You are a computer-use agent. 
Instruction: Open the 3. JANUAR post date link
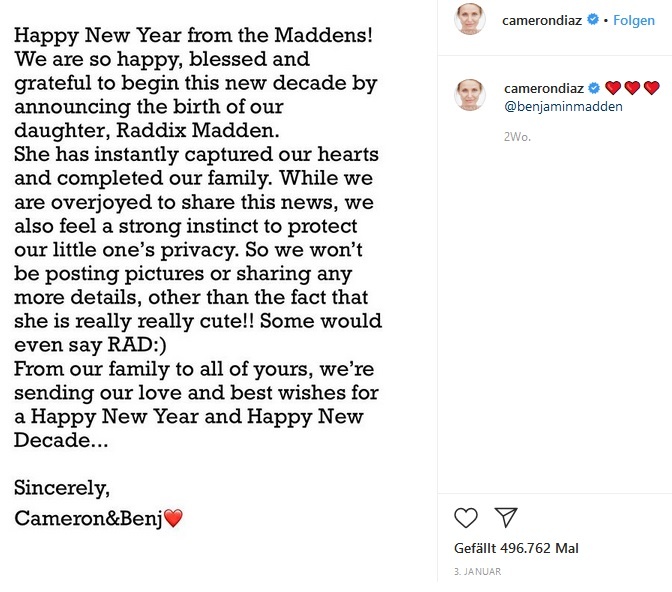(x=477, y=571)
